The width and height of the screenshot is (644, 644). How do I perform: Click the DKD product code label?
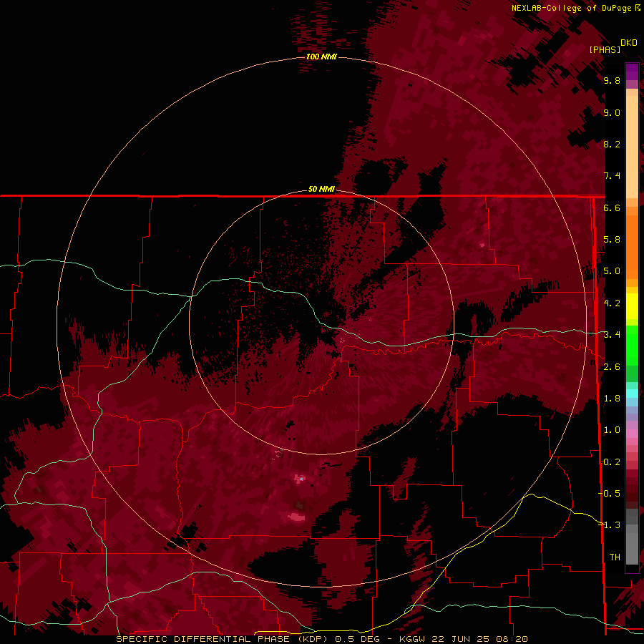pos(629,43)
